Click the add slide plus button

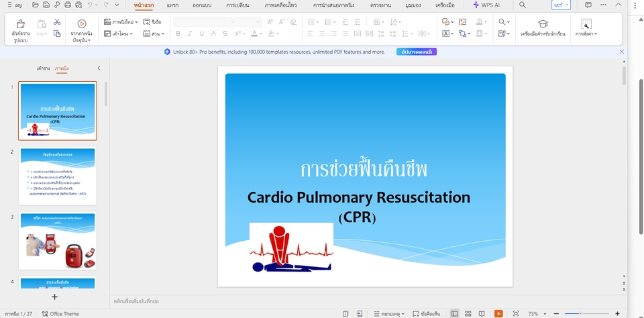coord(54,297)
